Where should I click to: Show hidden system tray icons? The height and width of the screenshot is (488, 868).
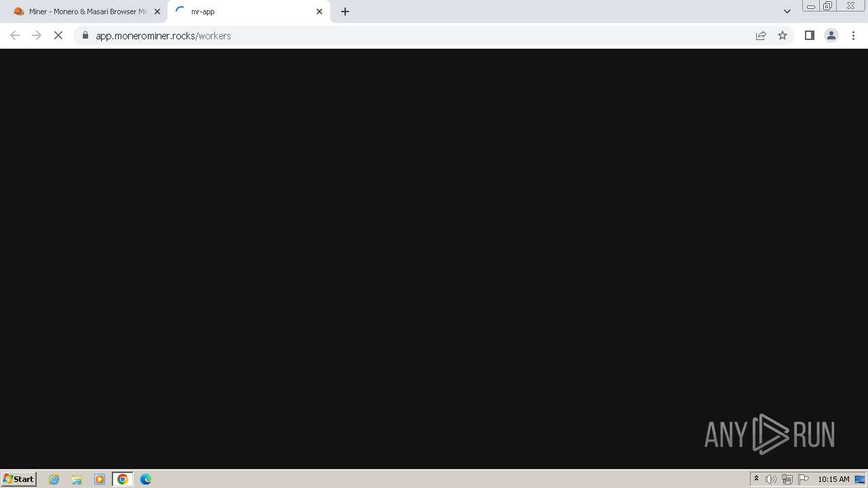click(x=757, y=479)
